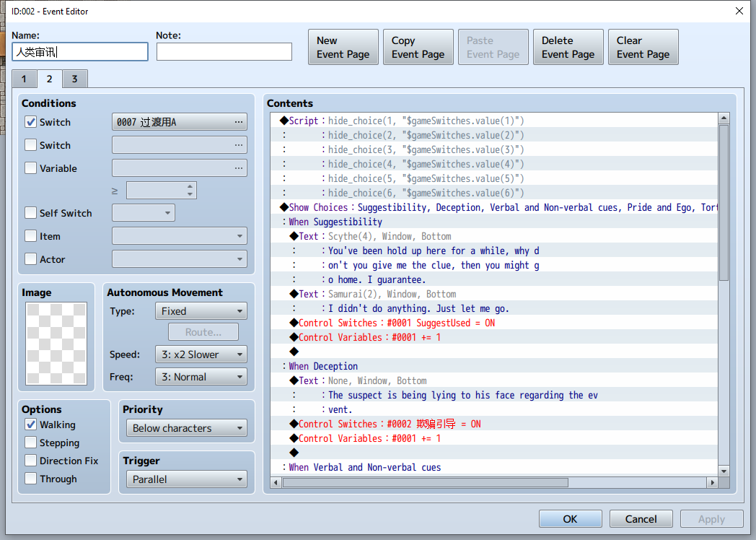756x540 pixels.
Task: Enable the Direction Fix option
Action: click(31, 461)
